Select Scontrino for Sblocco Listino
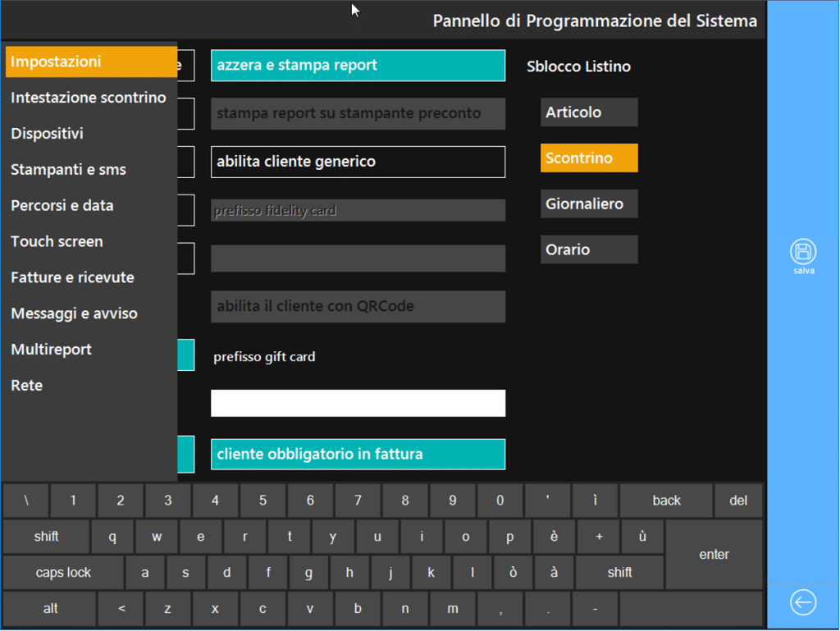The width and height of the screenshot is (840, 631). click(x=589, y=158)
